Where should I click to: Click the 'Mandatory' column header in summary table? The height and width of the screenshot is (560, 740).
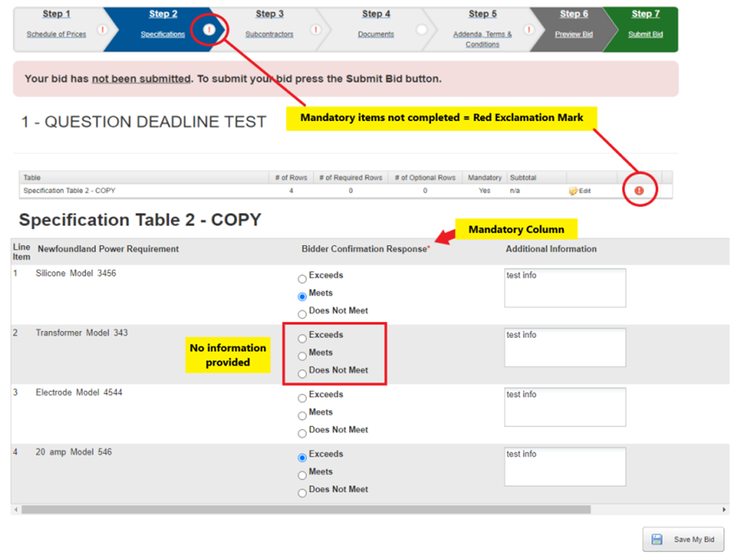coord(485,178)
